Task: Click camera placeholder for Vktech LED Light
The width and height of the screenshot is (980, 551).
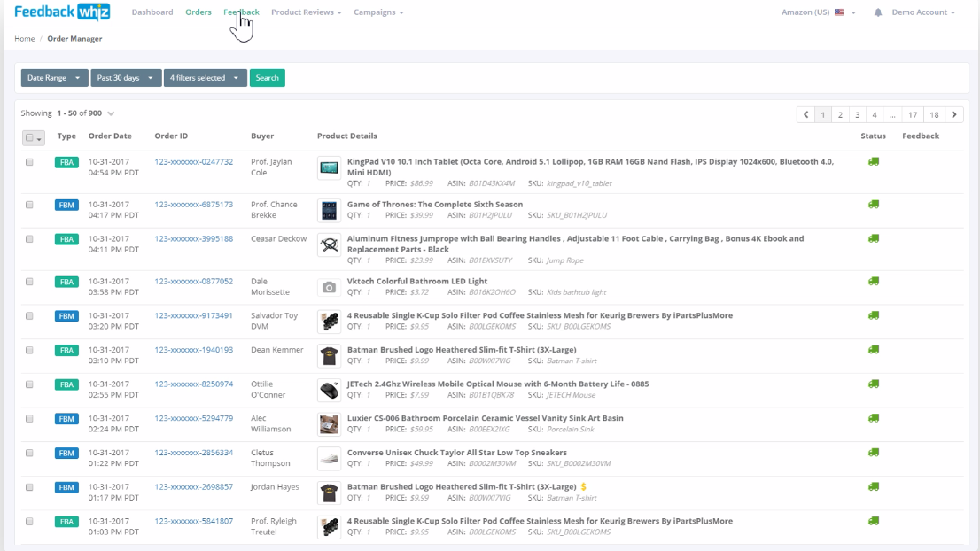Action: tap(329, 287)
